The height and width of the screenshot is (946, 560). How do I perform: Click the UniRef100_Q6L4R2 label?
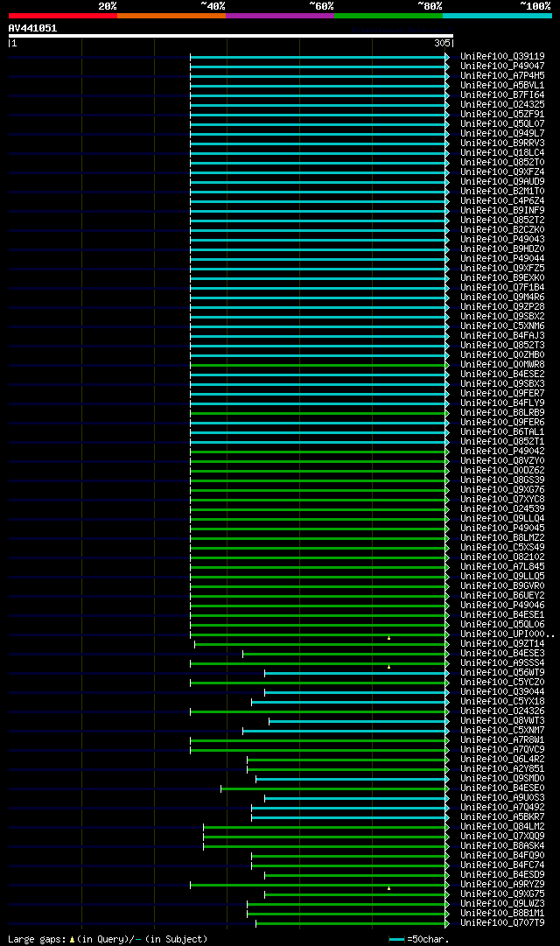point(502,760)
